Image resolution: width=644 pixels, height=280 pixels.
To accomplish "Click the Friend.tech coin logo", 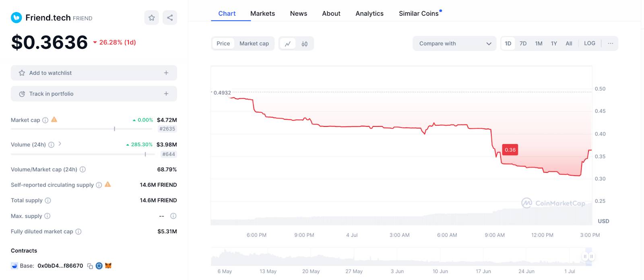I will click(x=16, y=18).
